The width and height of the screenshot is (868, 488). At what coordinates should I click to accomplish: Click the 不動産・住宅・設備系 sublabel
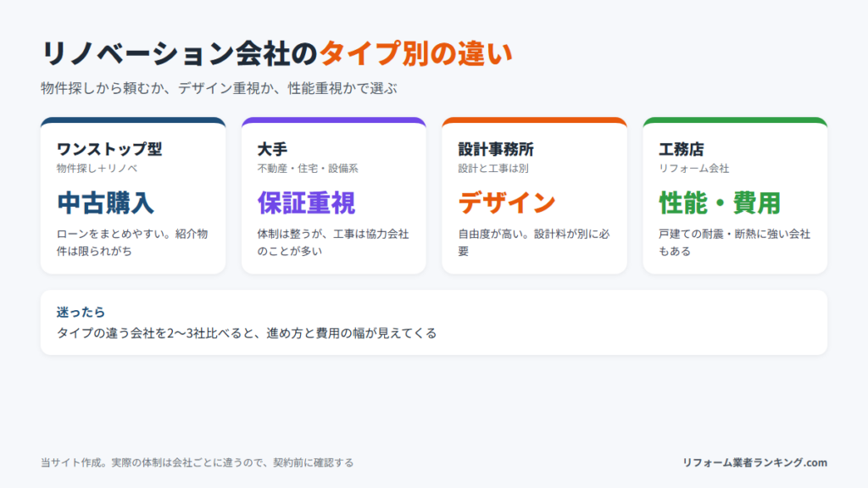[x=308, y=169]
